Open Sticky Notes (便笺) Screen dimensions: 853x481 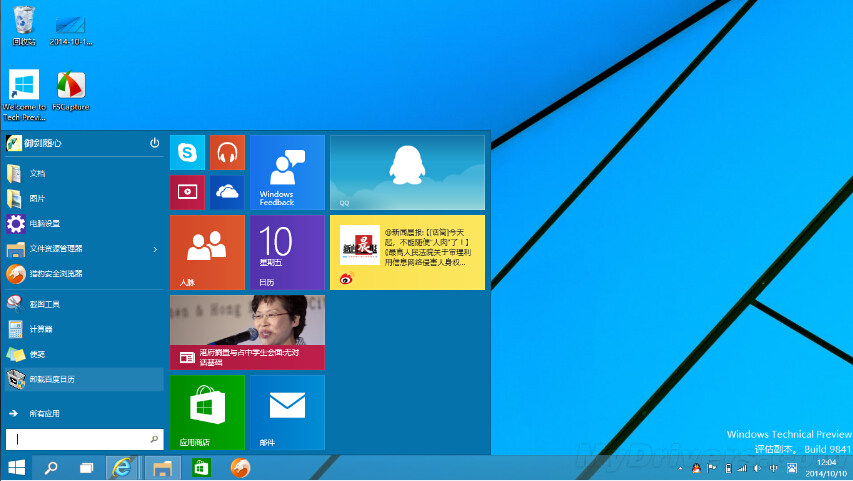84,354
